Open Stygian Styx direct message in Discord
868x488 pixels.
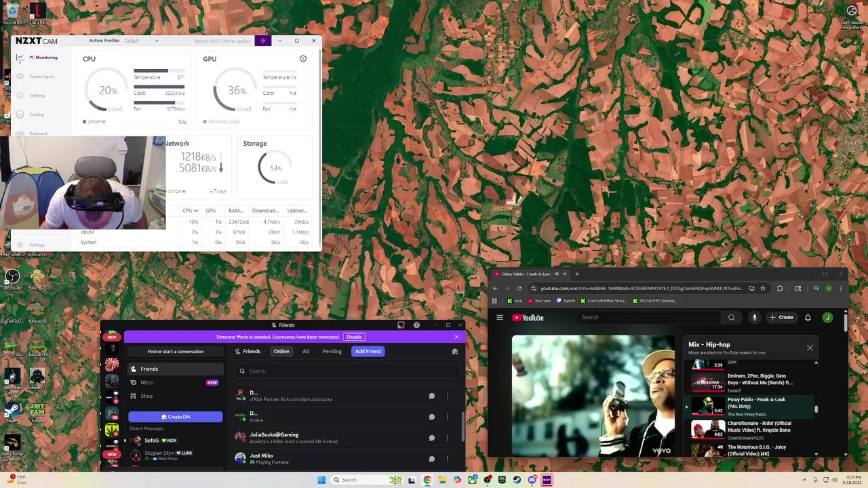coord(176,455)
